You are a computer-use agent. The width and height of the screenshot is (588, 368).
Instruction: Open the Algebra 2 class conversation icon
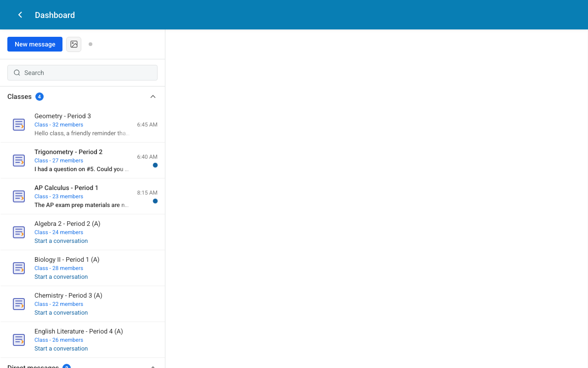pyautogui.click(x=19, y=232)
